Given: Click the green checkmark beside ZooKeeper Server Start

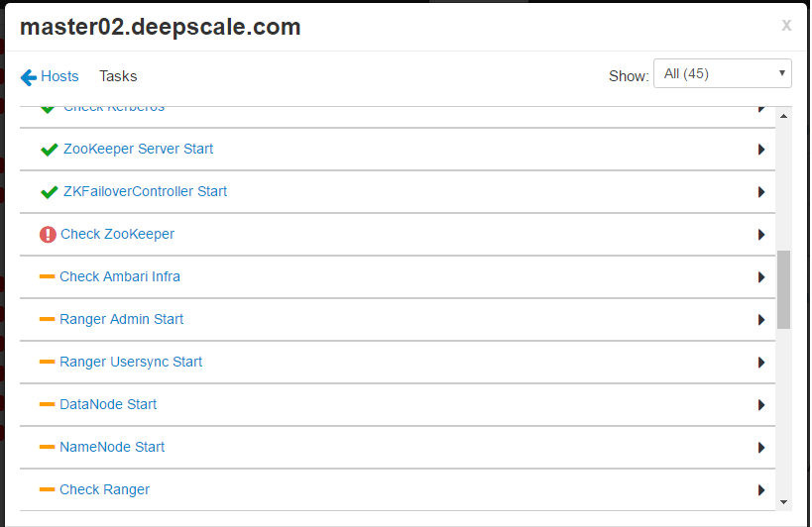Looking at the screenshot, I should [49, 150].
